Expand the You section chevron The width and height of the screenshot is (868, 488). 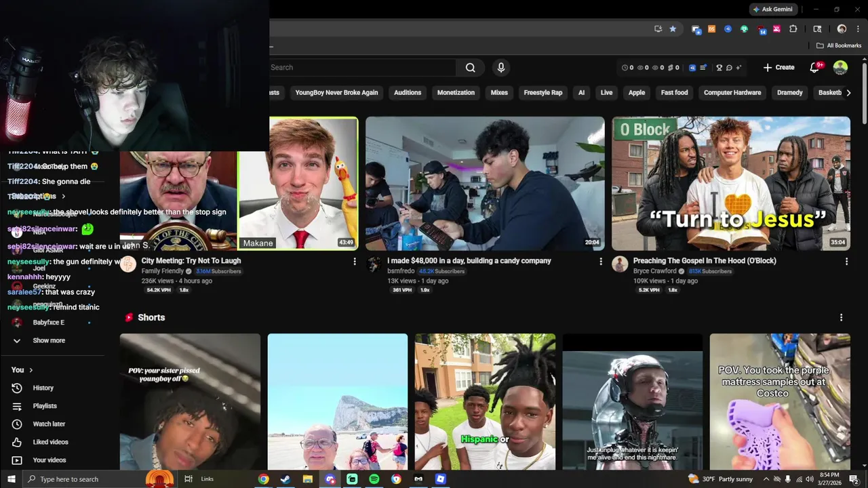31,370
